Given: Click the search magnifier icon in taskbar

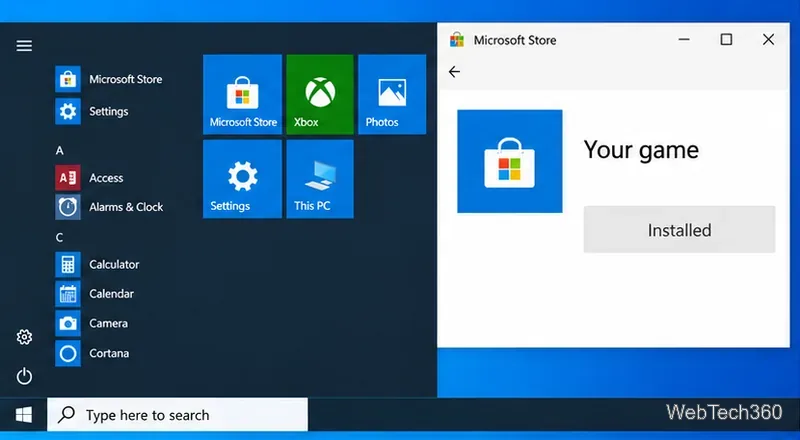Looking at the screenshot, I should [x=66, y=415].
